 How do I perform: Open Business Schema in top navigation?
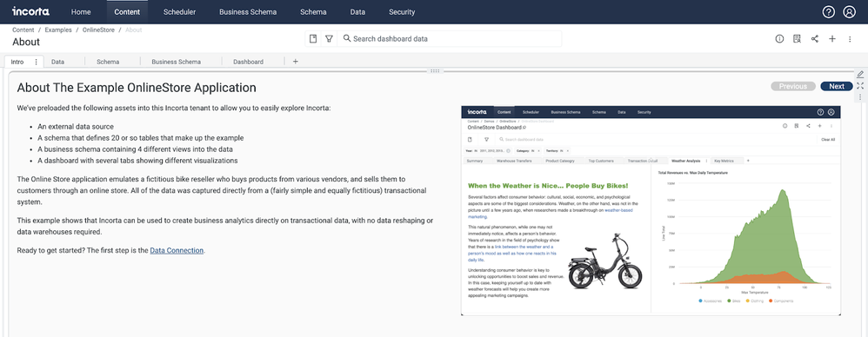click(x=248, y=11)
